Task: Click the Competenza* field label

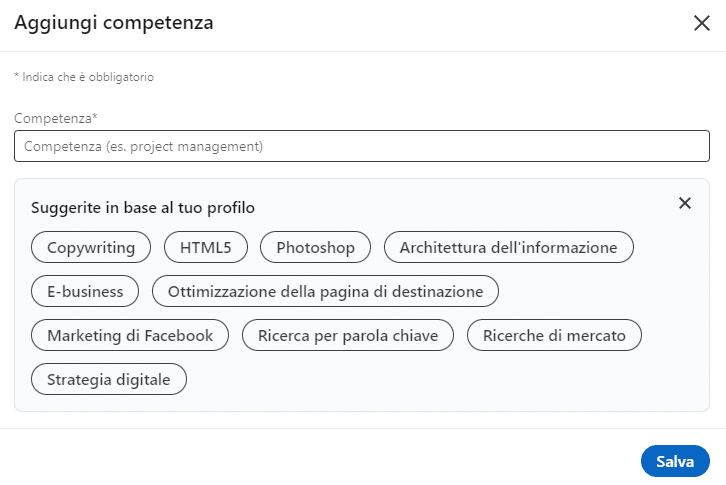Action: click(56, 118)
